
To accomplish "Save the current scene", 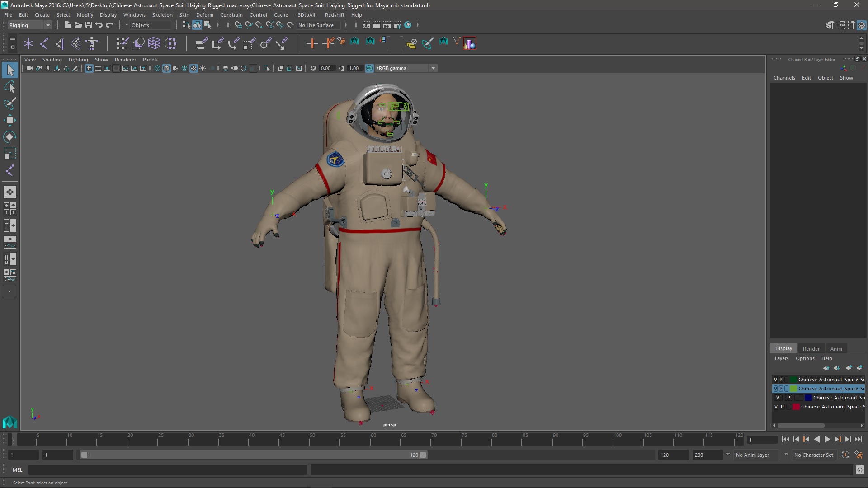I will [x=89, y=25].
